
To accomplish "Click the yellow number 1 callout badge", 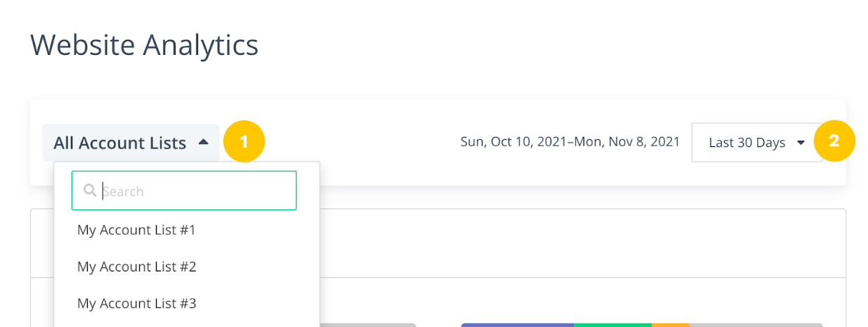I will 244,141.
